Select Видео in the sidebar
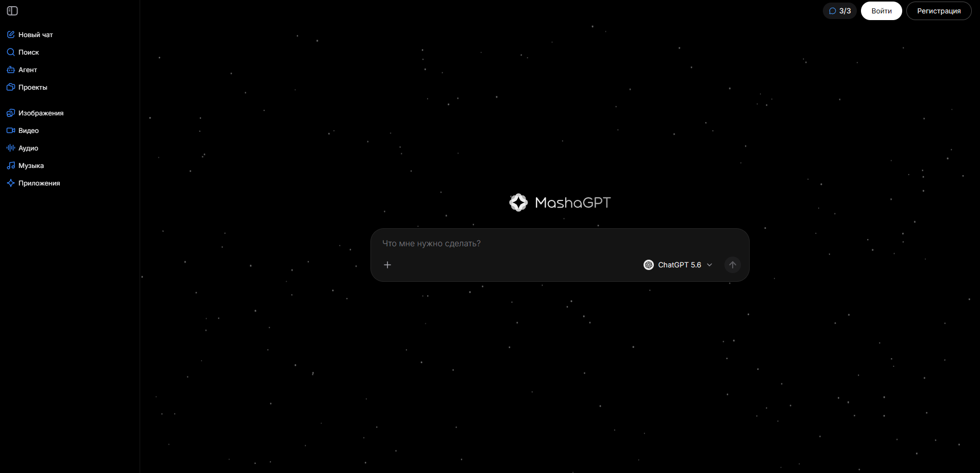This screenshot has height=473, width=980. point(23,130)
